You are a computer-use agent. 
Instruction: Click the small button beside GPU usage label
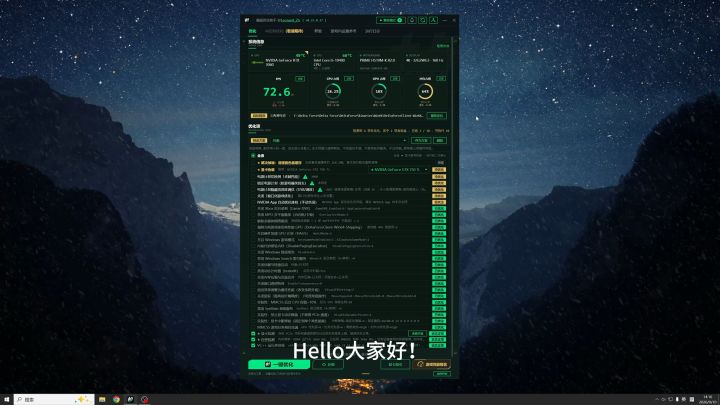[394, 79]
